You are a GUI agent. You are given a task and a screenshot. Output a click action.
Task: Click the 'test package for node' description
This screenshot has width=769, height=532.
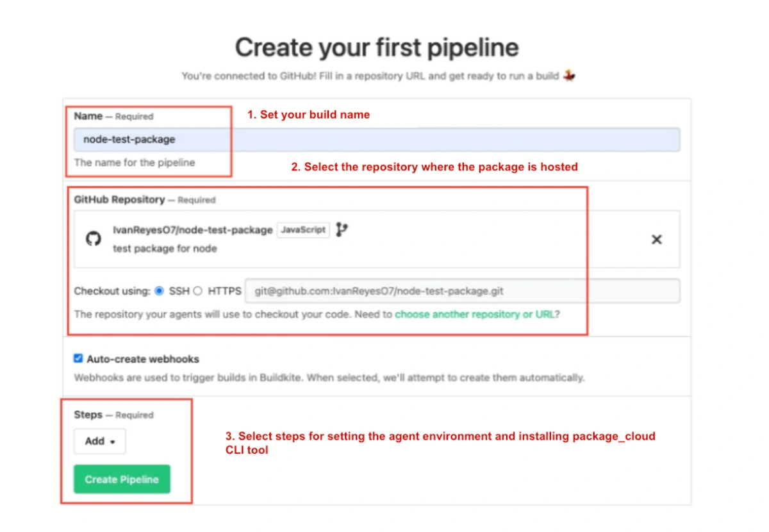tap(165, 248)
